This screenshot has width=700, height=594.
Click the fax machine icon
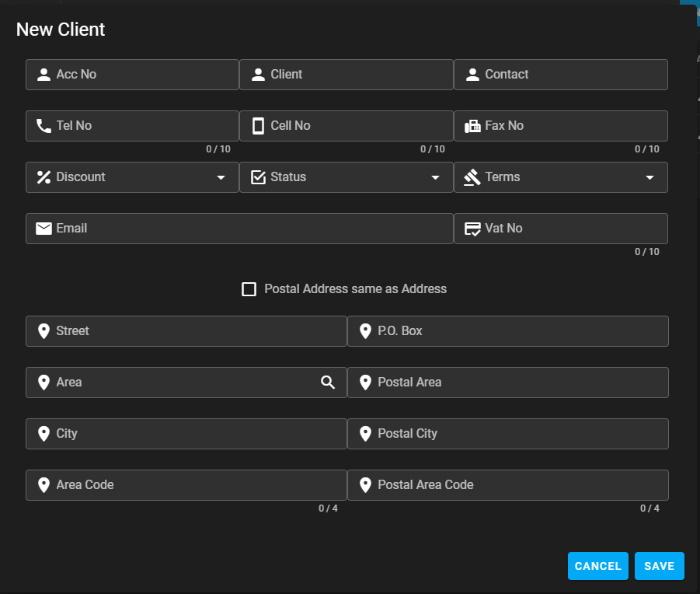pyautogui.click(x=472, y=126)
